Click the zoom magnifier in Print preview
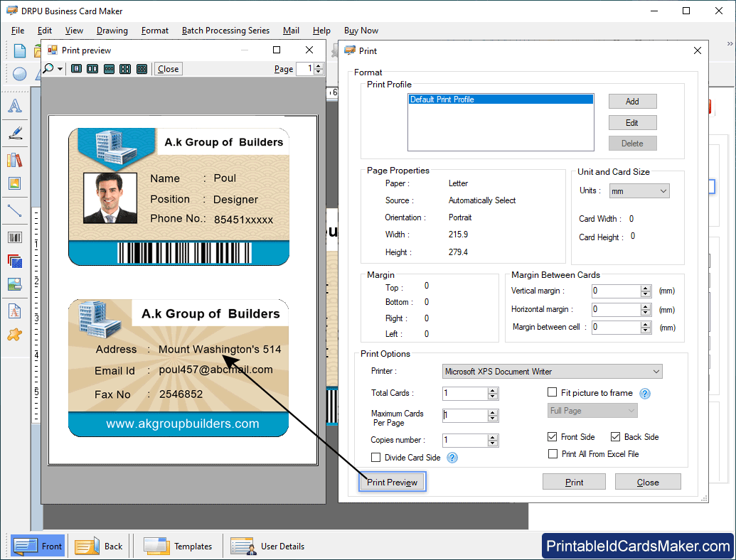This screenshot has height=560, width=736. [x=48, y=69]
